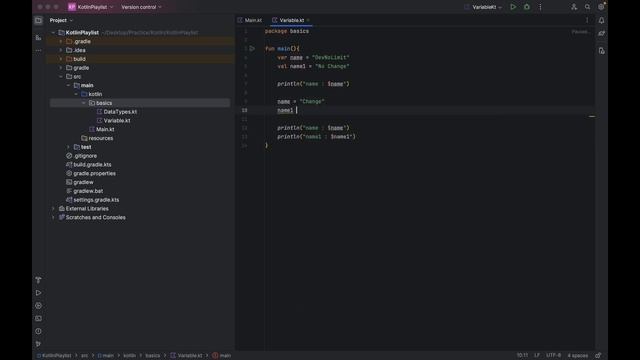
Task: Select Main.kt in the project tree
Action: [x=102, y=129]
